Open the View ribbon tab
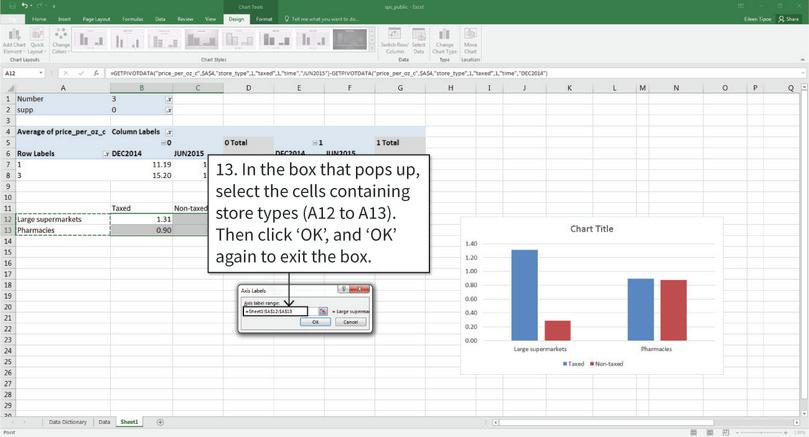The height and width of the screenshot is (437, 809). coord(211,19)
